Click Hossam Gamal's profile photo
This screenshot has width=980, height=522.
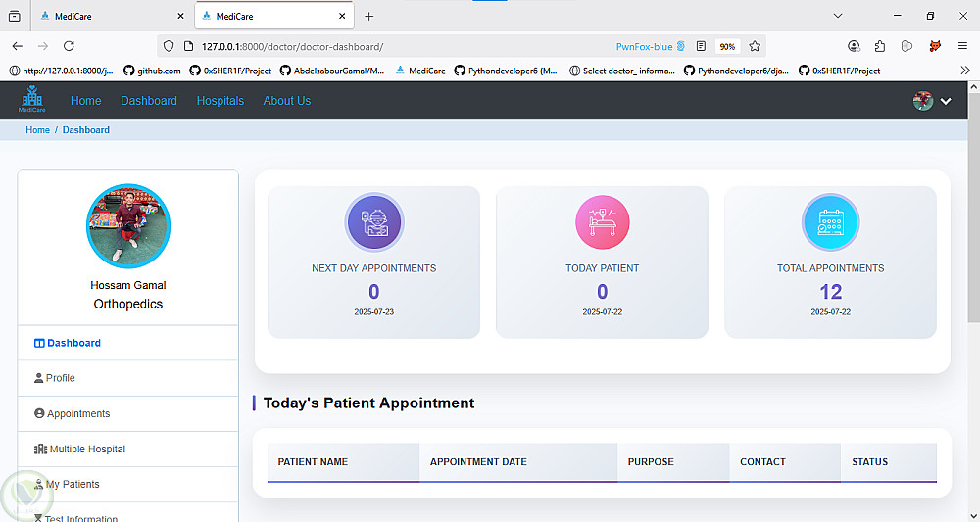pos(128,225)
